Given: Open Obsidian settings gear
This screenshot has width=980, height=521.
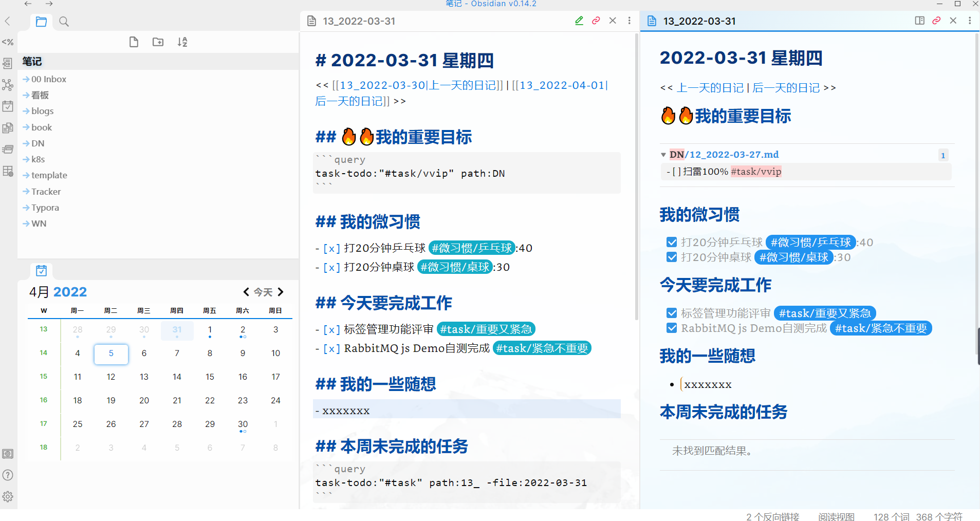Looking at the screenshot, I should [8, 497].
